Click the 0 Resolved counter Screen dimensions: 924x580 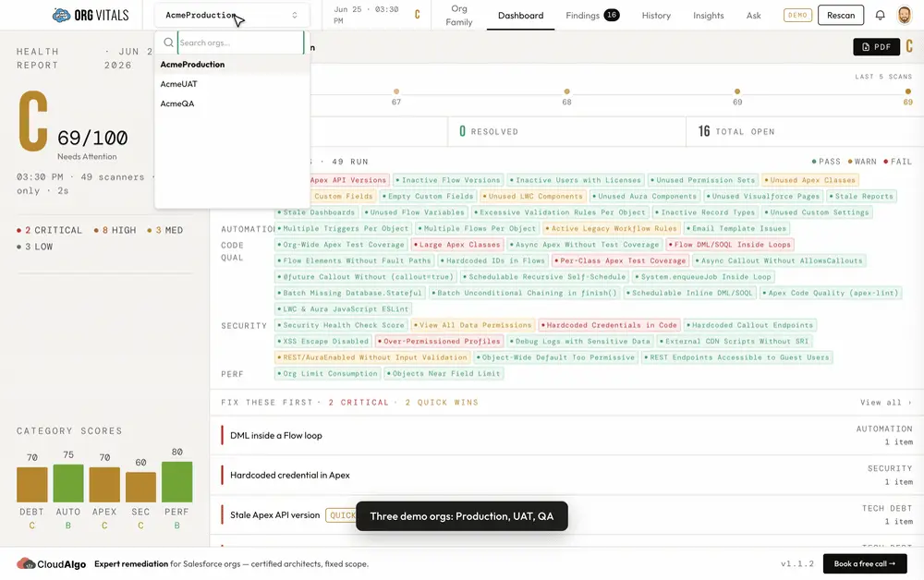[x=489, y=131]
